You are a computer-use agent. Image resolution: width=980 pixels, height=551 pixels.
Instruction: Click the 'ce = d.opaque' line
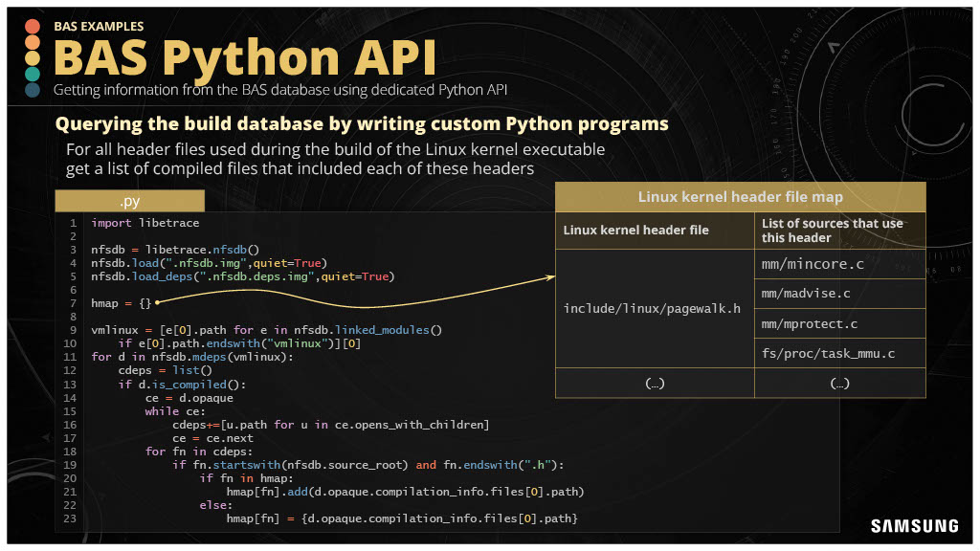tap(189, 398)
